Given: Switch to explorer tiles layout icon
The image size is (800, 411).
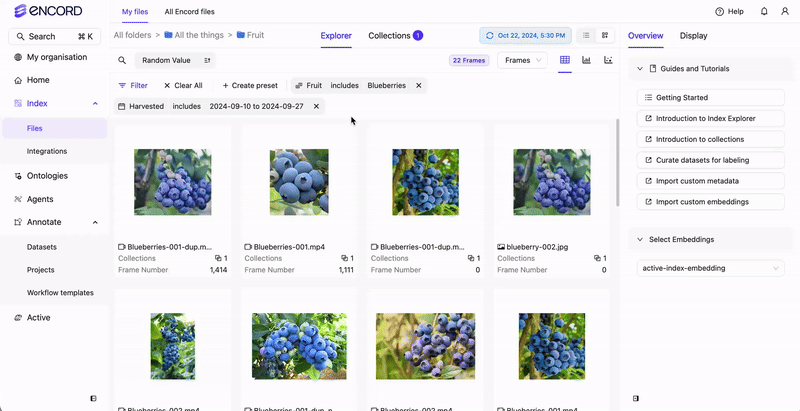Looking at the screenshot, I should point(605,36).
